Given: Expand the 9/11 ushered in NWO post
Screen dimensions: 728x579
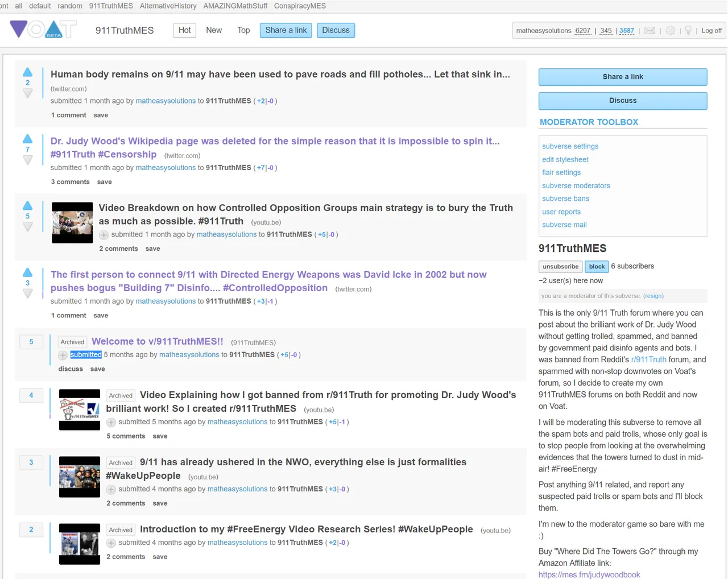Looking at the screenshot, I should [x=111, y=489].
